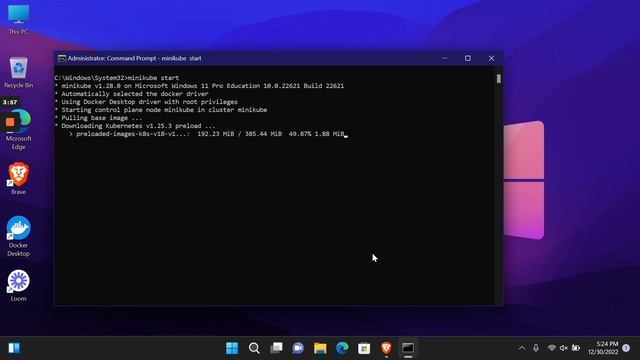Click the Command Prompt title bar icon

pos(62,58)
